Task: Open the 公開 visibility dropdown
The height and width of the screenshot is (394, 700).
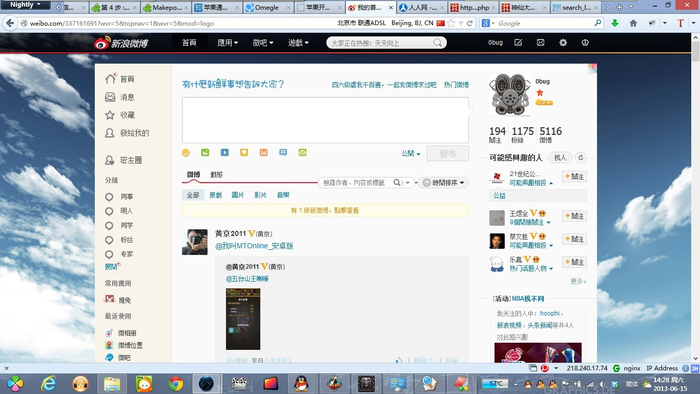Action: (x=410, y=153)
